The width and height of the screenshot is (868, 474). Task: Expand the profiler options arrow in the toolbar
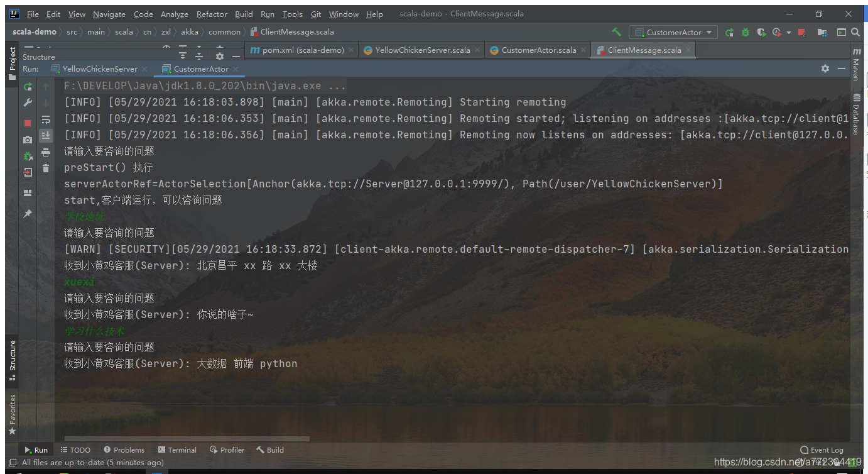coord(788,33)
